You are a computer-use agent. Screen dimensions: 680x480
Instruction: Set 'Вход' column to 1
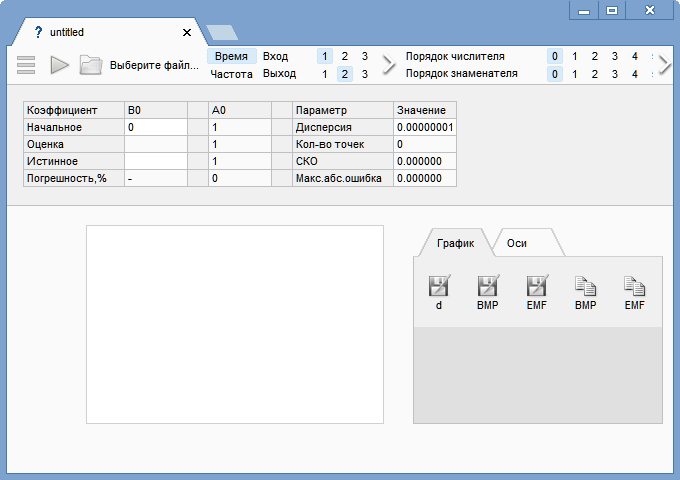(324, 56)
